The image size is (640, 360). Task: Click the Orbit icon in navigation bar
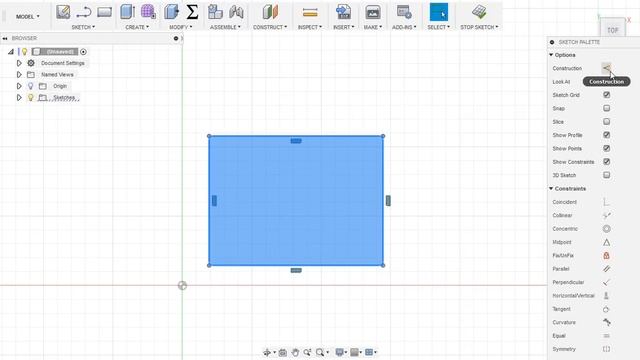click(267, 352)
